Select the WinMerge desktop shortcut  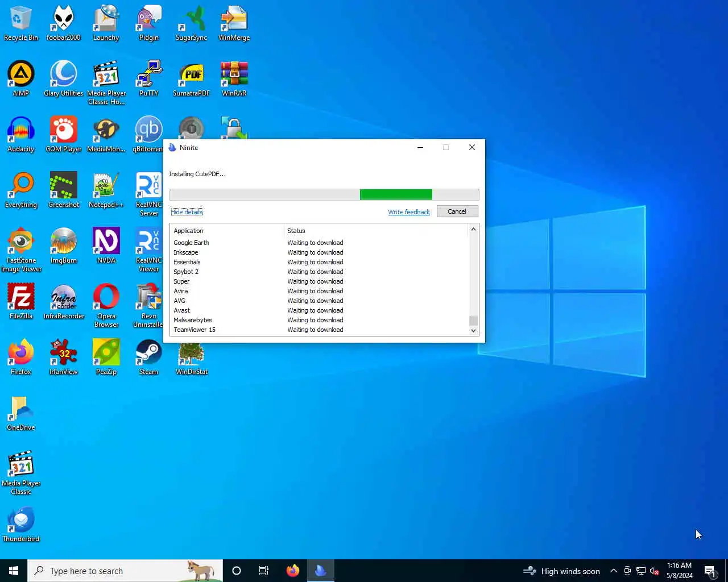click(x=234, y=23)
